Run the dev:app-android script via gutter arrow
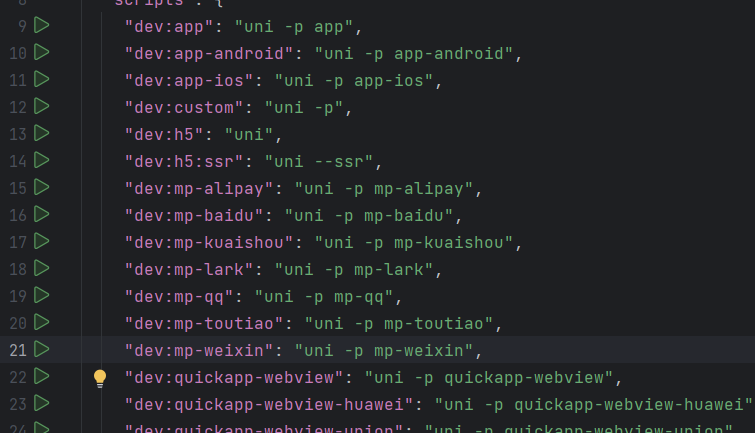The image size is (755, 433). coord(42,52)
